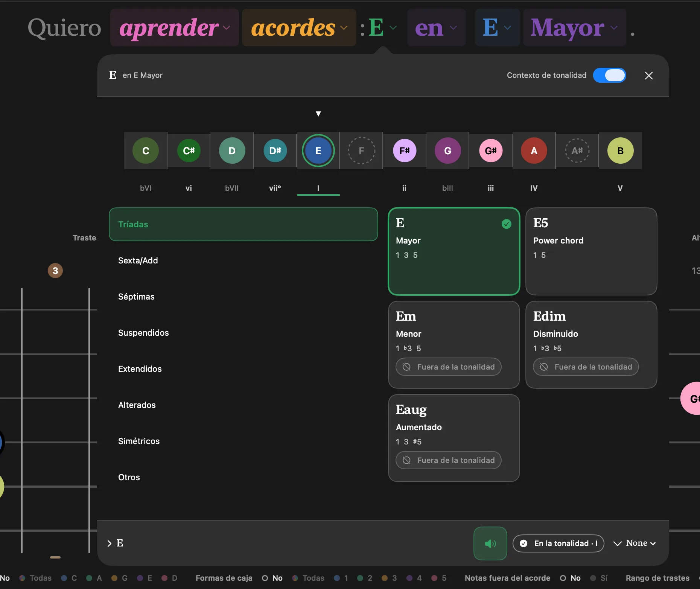
Task: Open the None dropdown
Action: coord(635,543)
